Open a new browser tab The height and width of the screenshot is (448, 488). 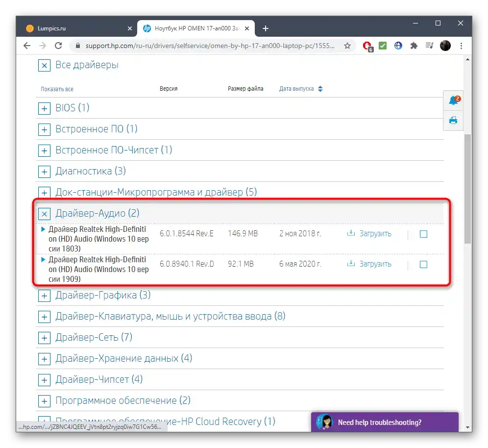tap(266, 28)
